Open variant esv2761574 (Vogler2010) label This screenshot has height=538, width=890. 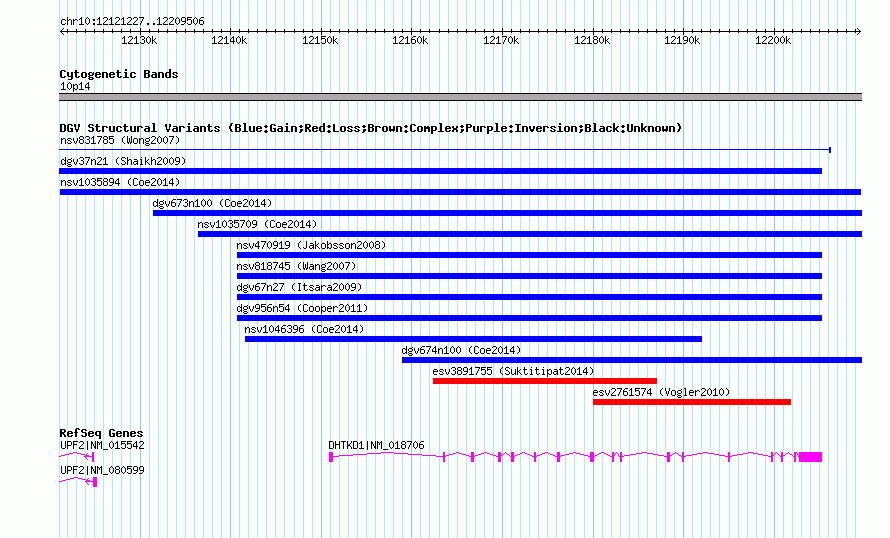click(661, 392)
